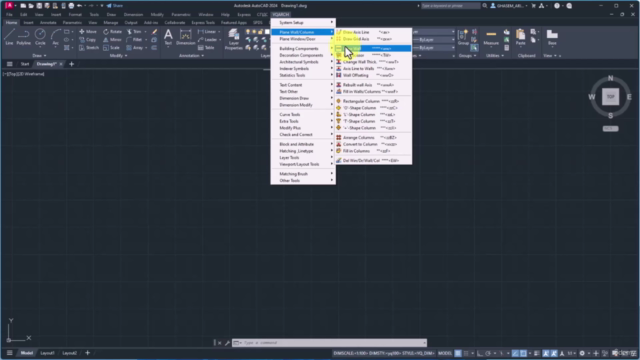Click the search keyword box
Screen dimensions: 640x360
[451, 6]
